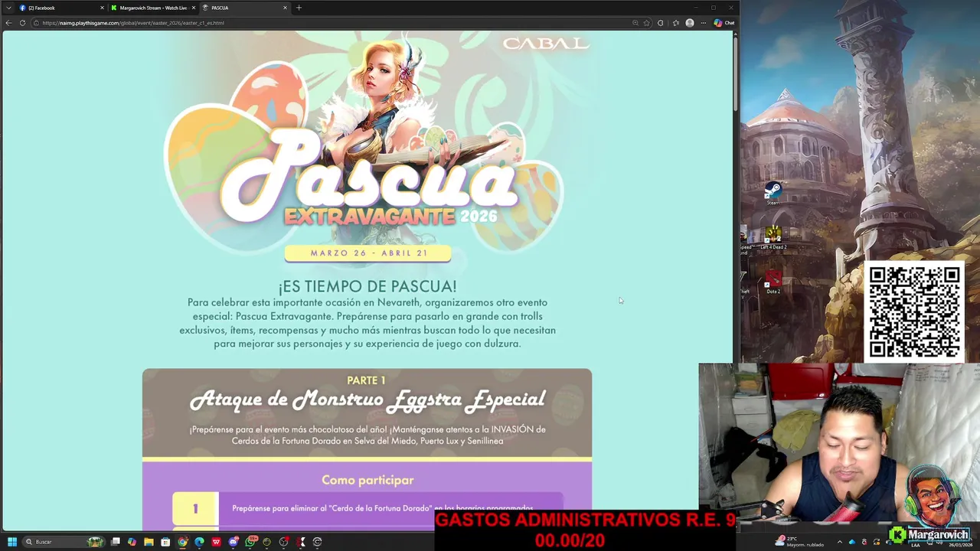This screenshot has height=551, width=980.
Task: Open the Windows Start menu
Action: [12, 542]
